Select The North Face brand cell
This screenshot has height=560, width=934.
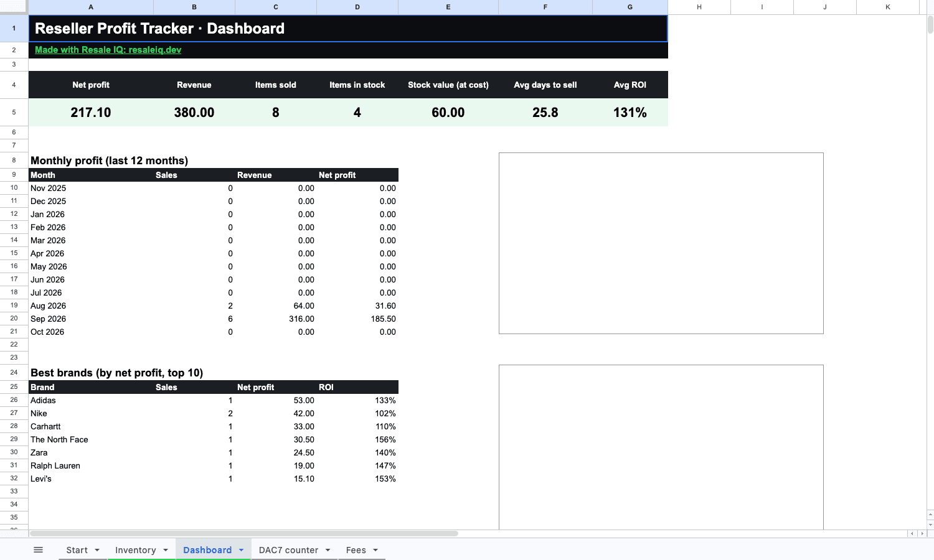(91, 439)
